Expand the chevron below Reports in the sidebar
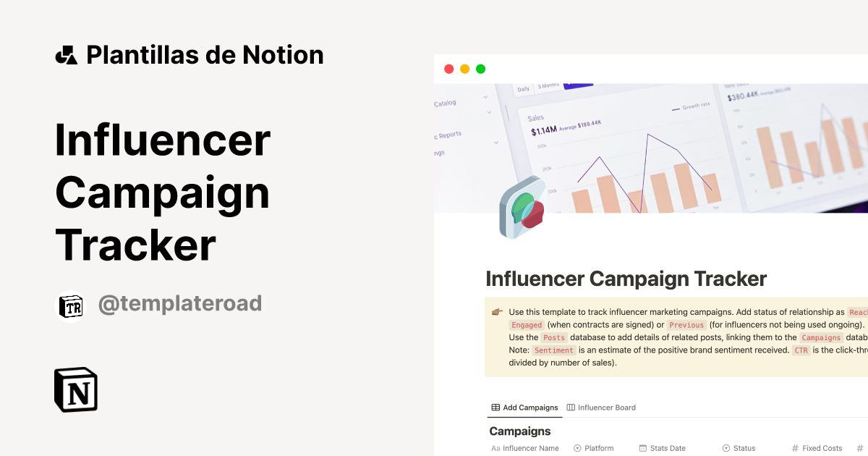 [495, 142]
